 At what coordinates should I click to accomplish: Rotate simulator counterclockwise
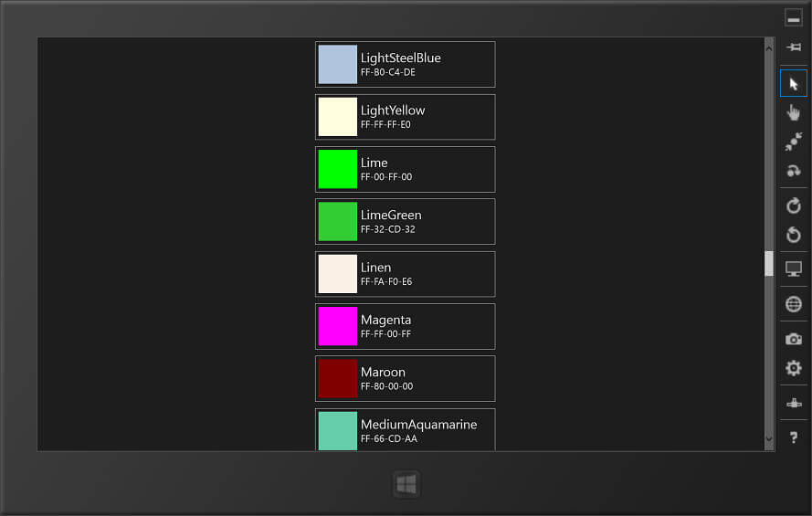(794, 235)
